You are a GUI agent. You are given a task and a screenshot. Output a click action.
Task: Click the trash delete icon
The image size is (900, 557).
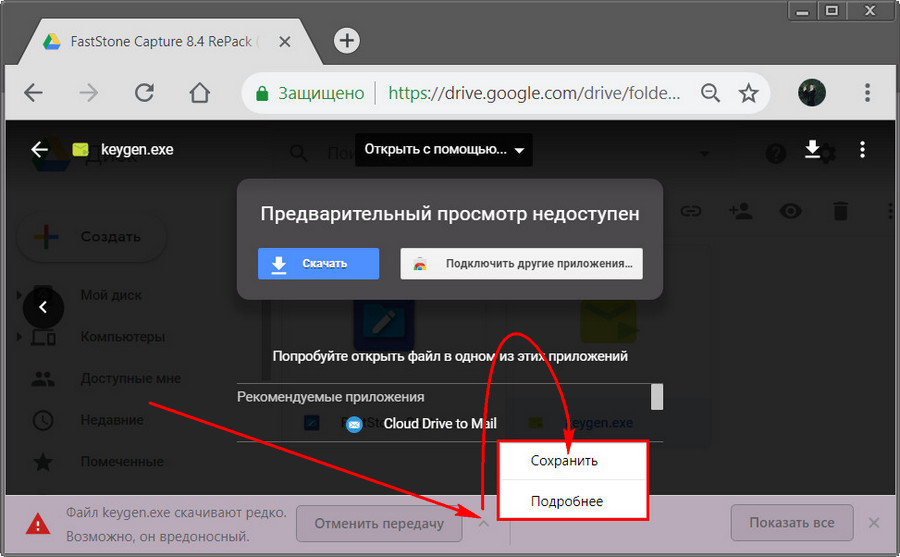point(840,211)
